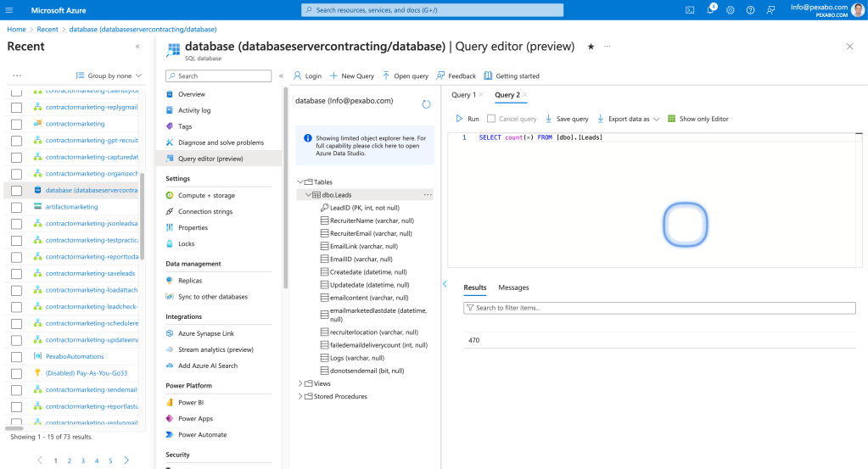This screenshot has width=868, height=469.
Task: Go to page 3 of results
Action: click(x=83, y=461)
